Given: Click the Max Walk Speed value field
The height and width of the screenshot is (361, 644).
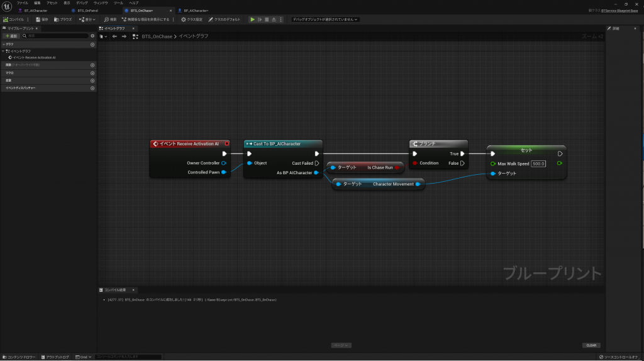Looking at the screenshot, I should (538, 164).
